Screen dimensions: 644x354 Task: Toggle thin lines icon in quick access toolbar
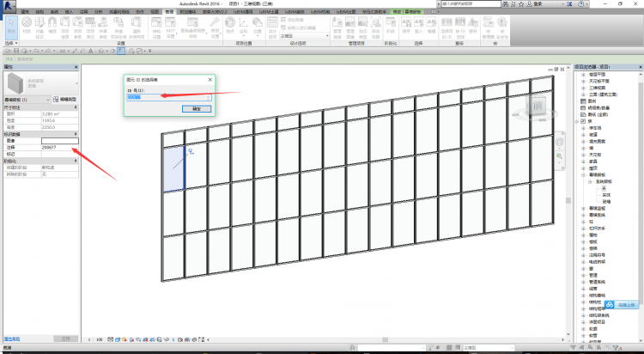(x=121, y=51)
